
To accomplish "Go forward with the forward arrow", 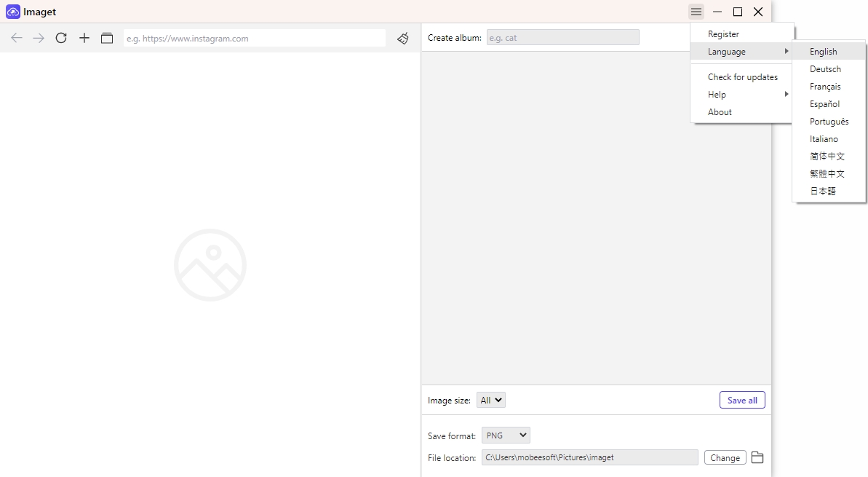I will (38, 38).
